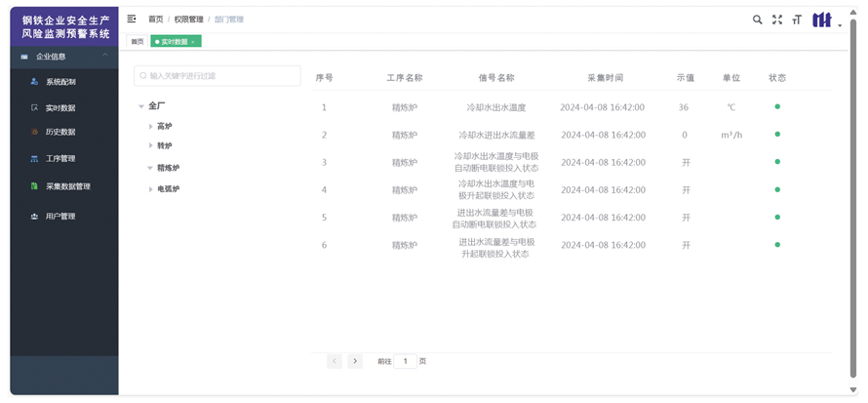The height and width of the screenshot is (403, 868).
Task: Click the 工序名称 column header
Action: click(x=405, y=78)
